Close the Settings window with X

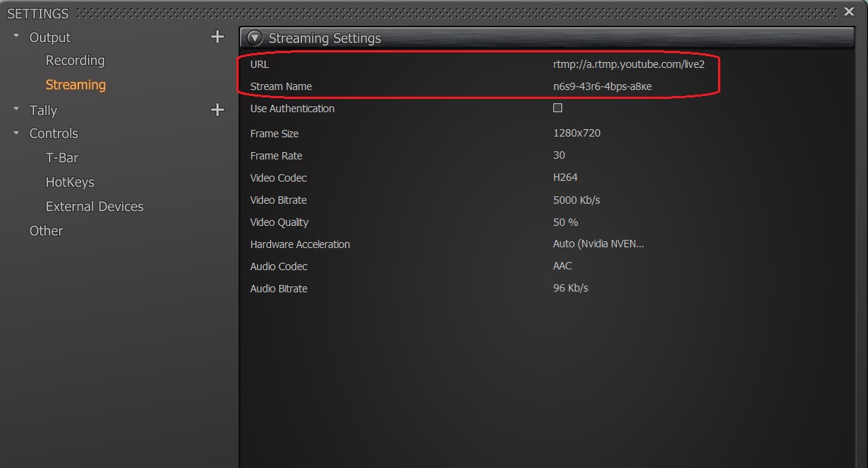point(849,12)
